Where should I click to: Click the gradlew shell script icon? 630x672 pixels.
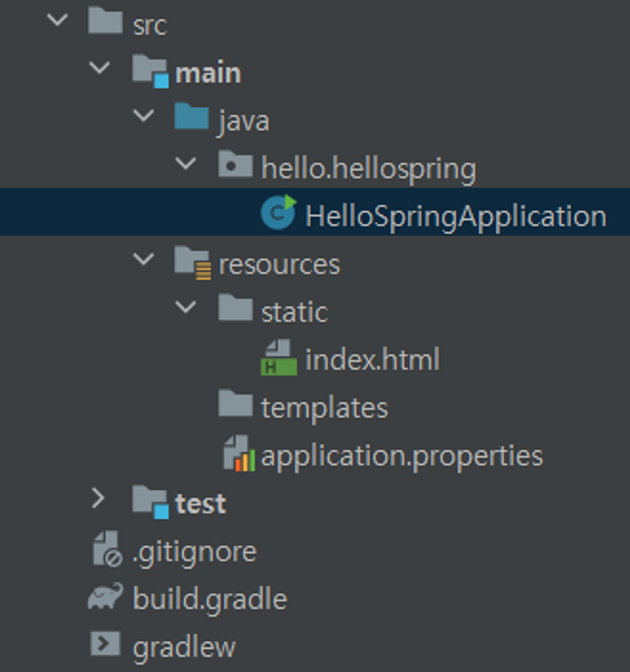coord(105,644)
